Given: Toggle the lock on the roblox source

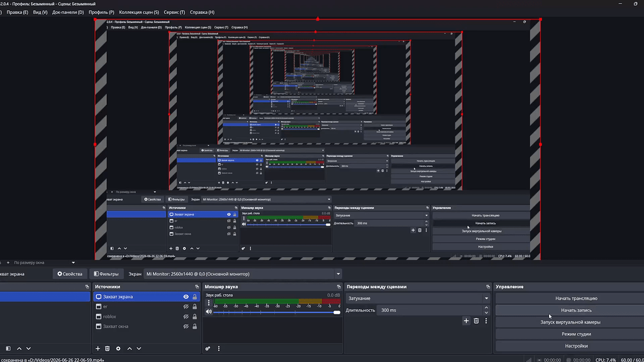Looking at the screenshot, I should coord(195,317).
